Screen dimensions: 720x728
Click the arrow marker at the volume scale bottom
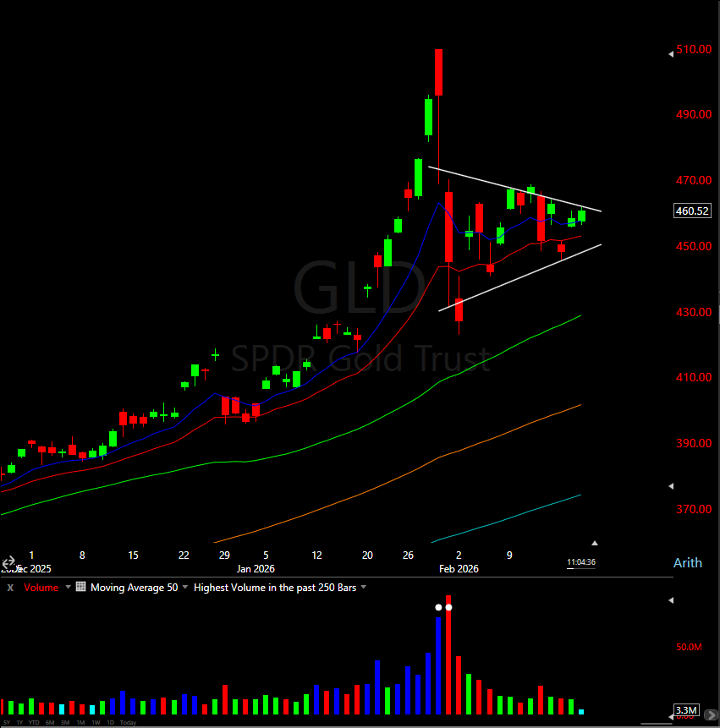click(671, 718)
